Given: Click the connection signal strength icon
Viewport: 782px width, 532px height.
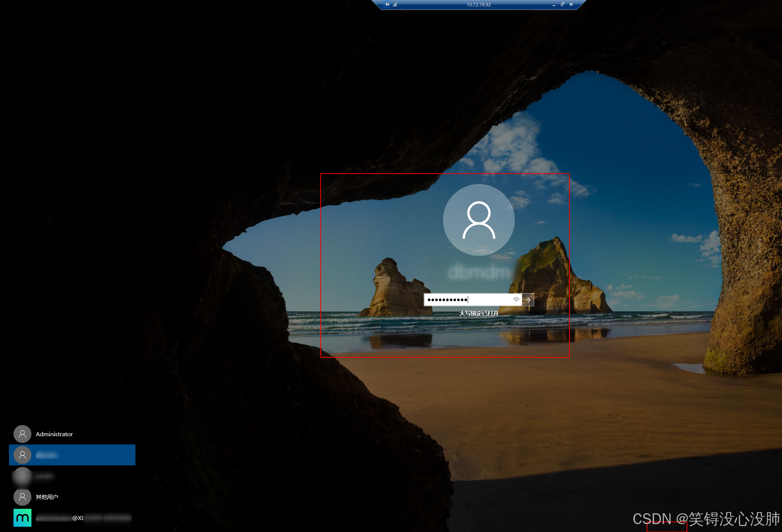Looking at the screenshot, I should pos(395,4).
